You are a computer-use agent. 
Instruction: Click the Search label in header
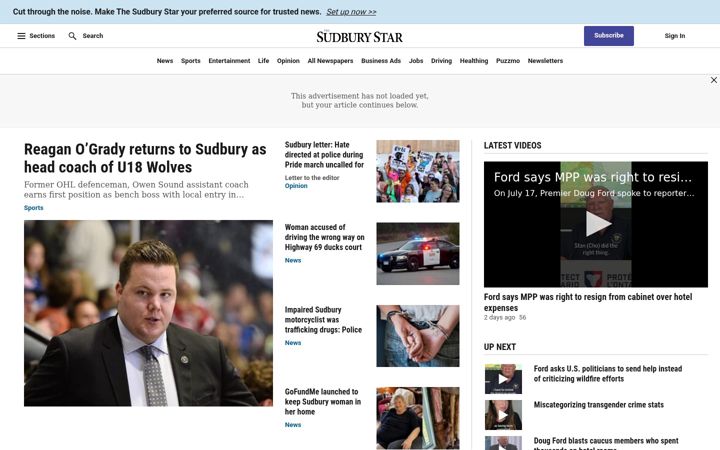click(x=93, y=36)
